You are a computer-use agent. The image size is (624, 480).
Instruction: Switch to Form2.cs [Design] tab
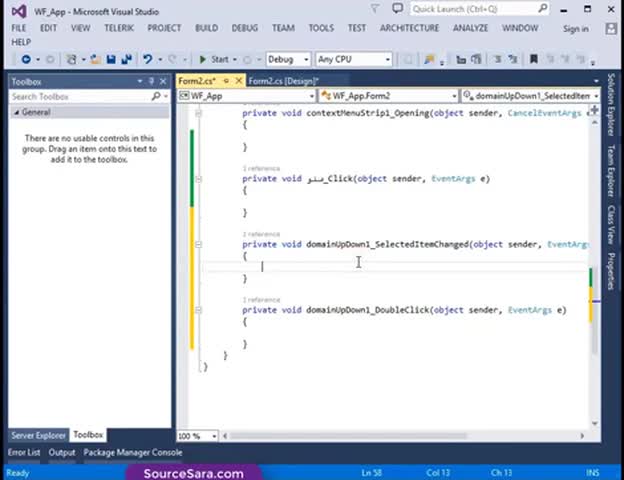pos(282,81)
